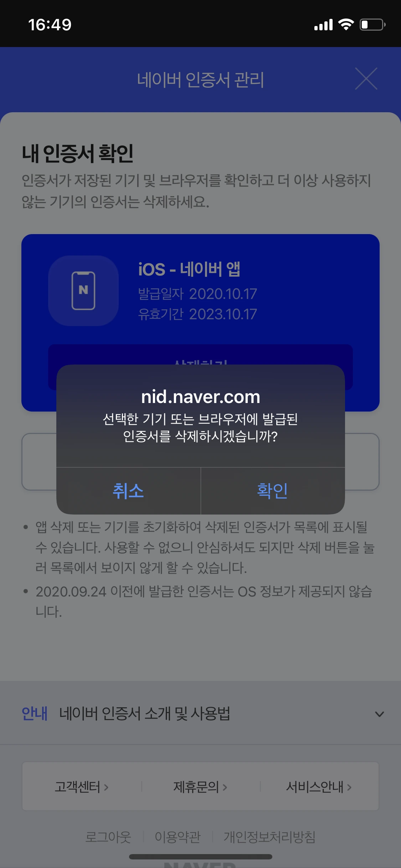Open the 서비스안내 link
Screen dimensions: 401x868
tap(319, 787)
